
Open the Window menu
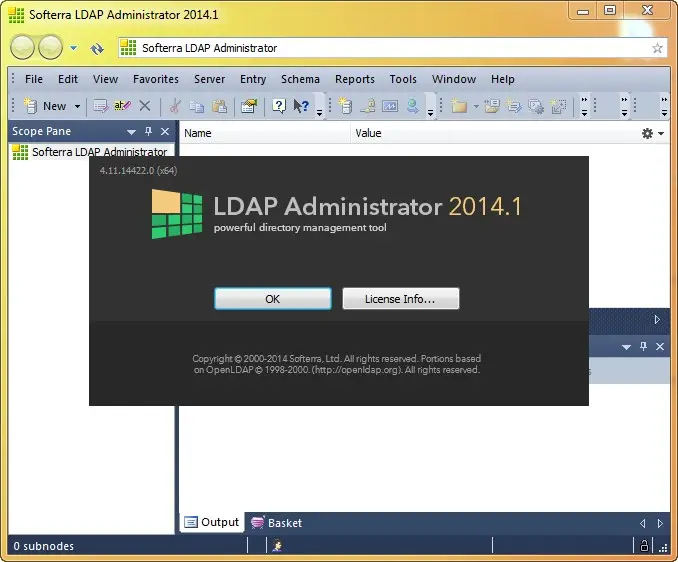454,79
